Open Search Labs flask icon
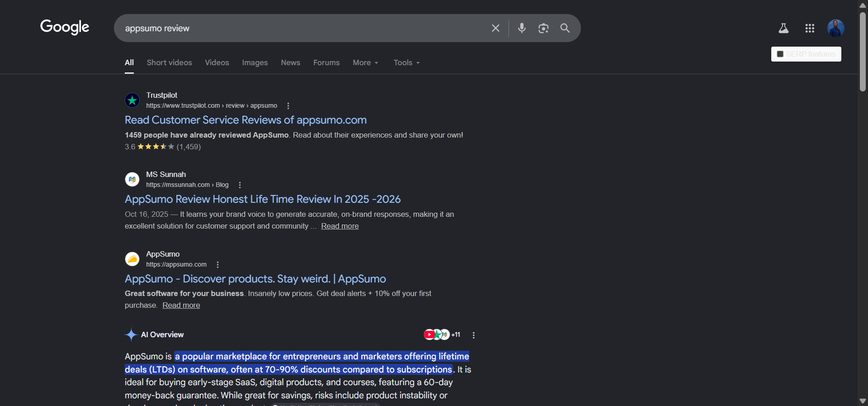The width and height of the screenshot is (868, 406). pos(783,29)
